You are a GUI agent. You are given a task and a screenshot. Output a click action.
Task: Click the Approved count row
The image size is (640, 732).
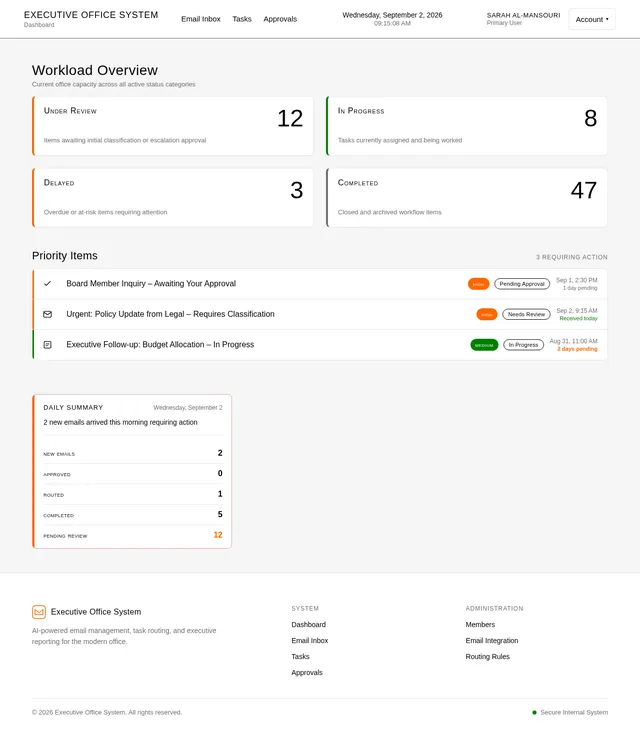(133, 474)
